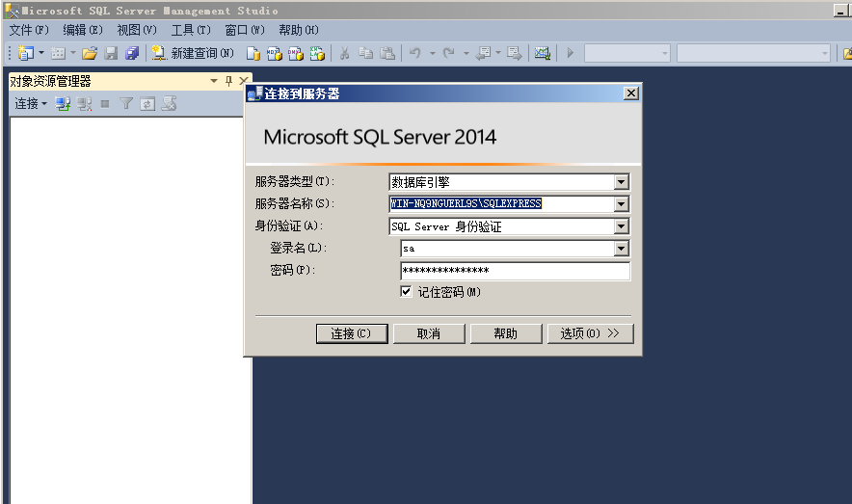Click the Navigate Forward icon

[x=515, y=53]
